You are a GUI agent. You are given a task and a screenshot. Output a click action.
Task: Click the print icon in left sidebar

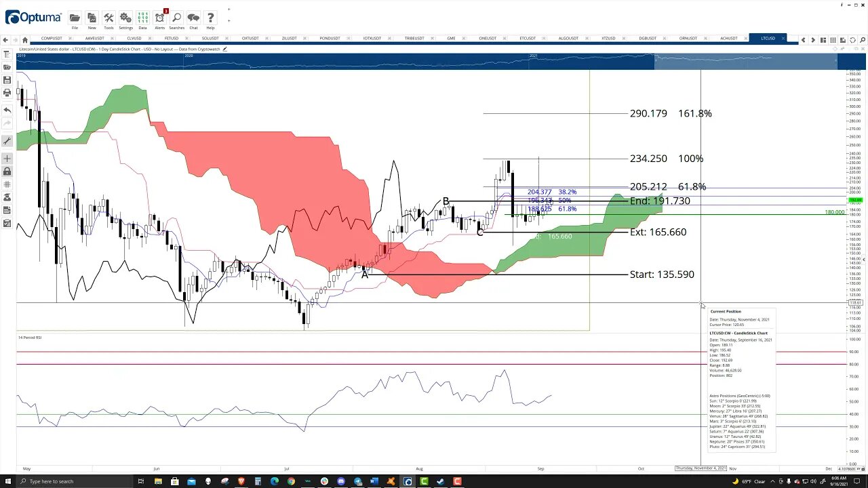pyautogui.click(x=7, y=92)
